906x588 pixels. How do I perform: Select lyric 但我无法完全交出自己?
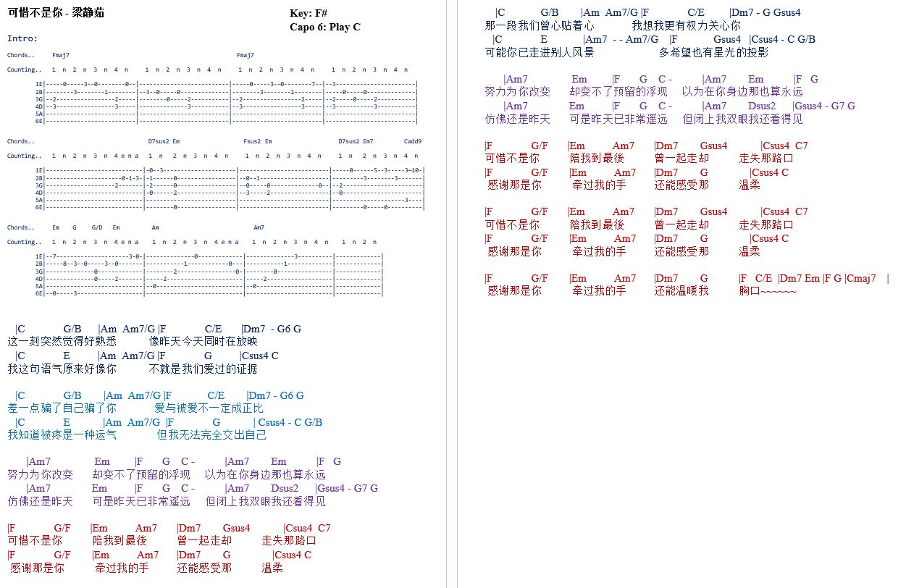click(x=211, y=435)
